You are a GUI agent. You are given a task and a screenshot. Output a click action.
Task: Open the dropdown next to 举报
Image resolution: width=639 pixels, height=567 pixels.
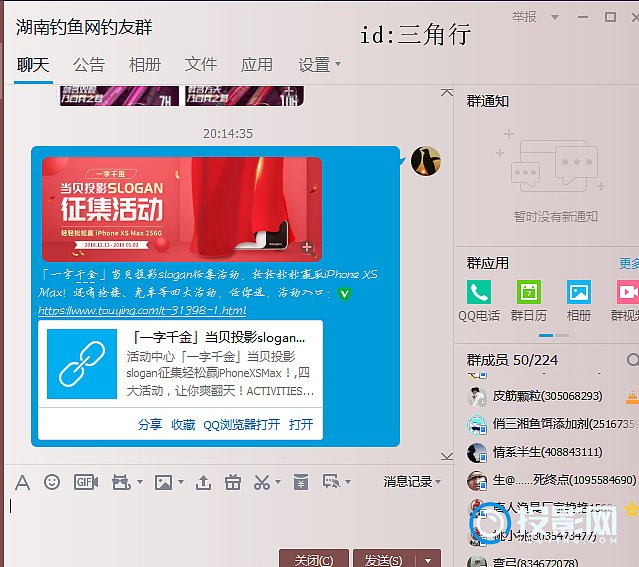(554, 17)
